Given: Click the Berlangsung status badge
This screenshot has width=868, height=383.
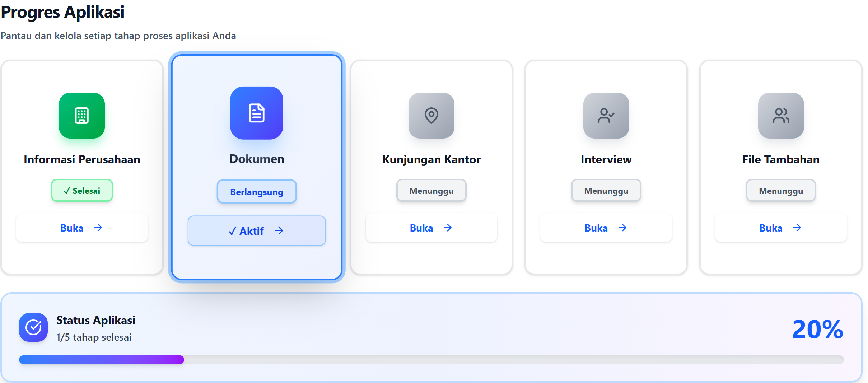Looking at the screenshot, I should point(257,192).
